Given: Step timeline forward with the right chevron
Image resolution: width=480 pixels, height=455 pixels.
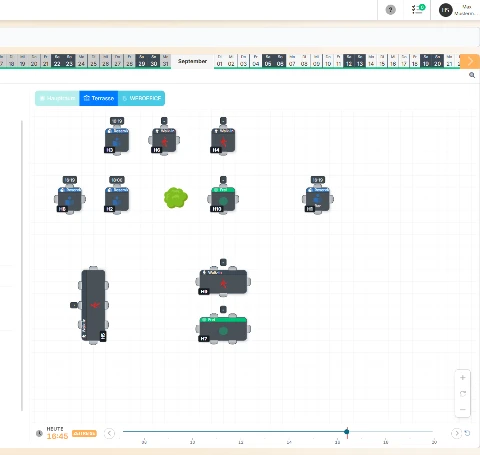Looking at the screenshot, I should tap(456, 433).
